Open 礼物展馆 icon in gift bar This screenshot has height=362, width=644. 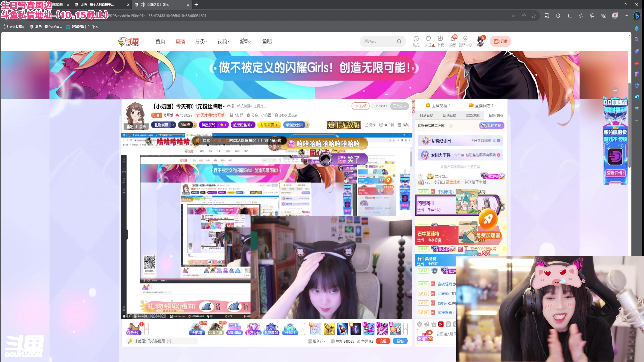point(271,329)
